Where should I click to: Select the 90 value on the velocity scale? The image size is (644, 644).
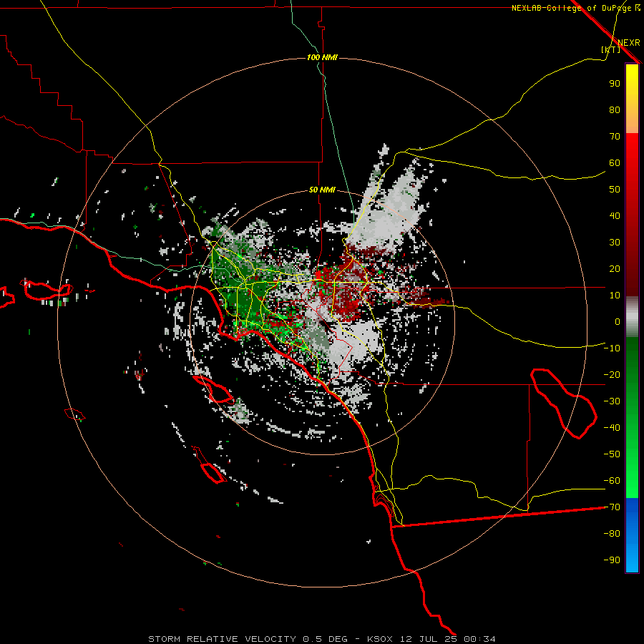pos(615,84)
